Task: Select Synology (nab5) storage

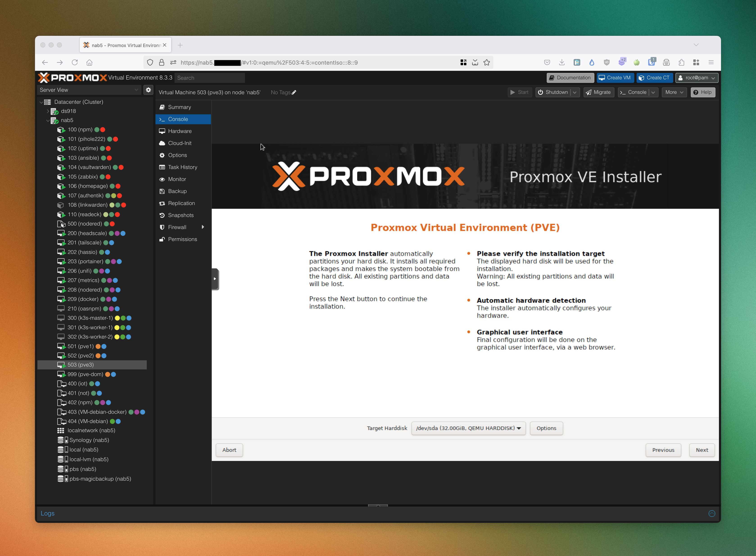Action: 89,440
